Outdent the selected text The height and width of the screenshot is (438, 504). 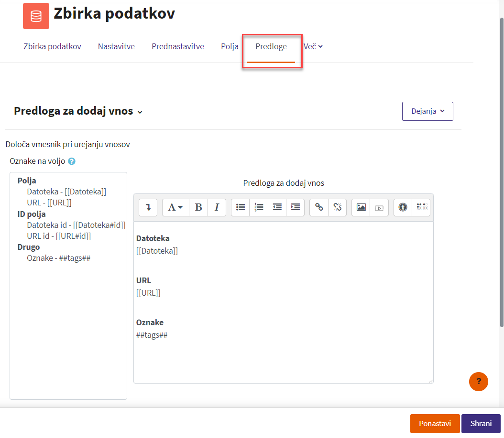click(277, 207)
